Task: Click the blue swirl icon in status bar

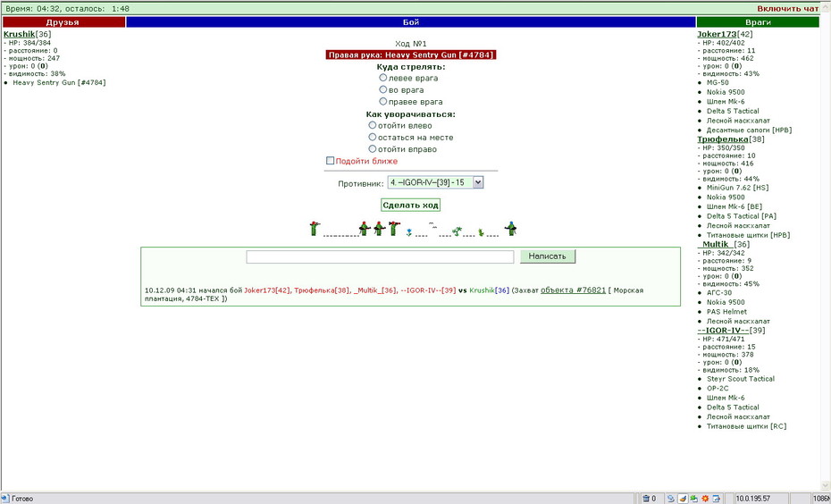Action: 671,499
